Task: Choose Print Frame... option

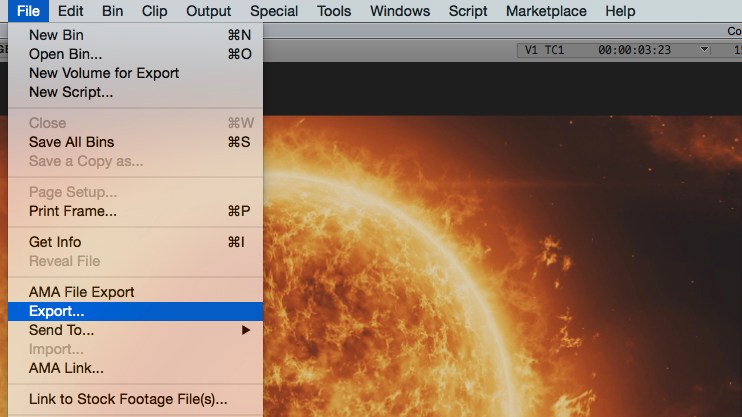Action: (135, 211)
